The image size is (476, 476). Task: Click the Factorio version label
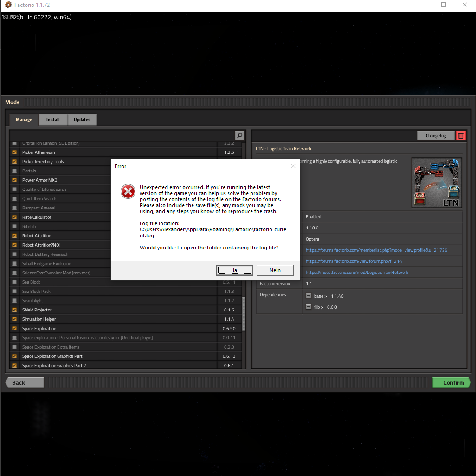pyautogui.click(x=275, y=284)
